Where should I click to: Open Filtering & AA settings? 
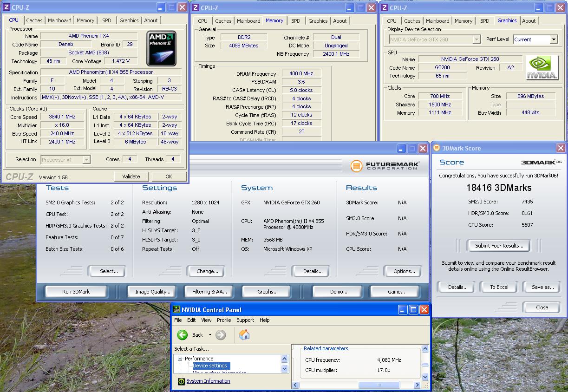(x=209, y=292)
